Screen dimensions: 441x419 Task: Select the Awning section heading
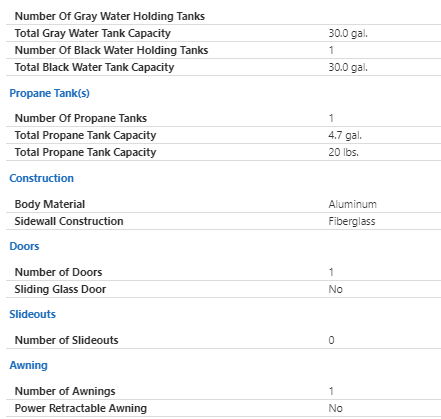(x=28, y=365)
